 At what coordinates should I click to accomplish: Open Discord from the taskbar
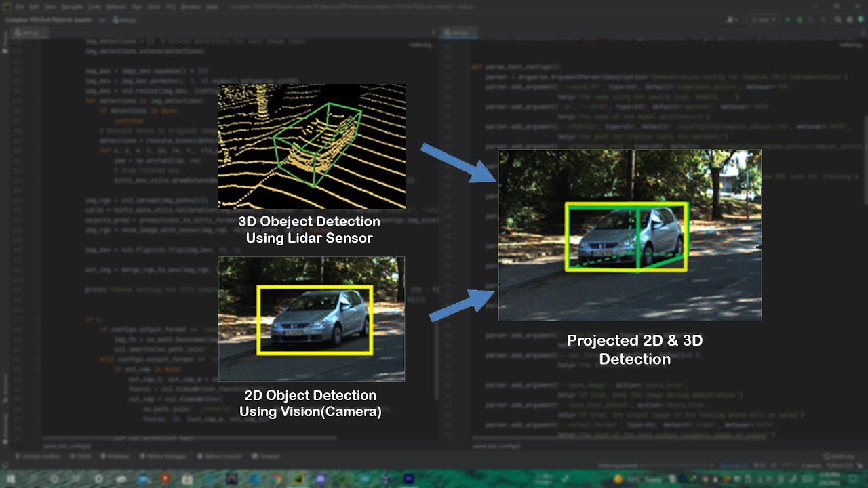click(x=320, y=479)
